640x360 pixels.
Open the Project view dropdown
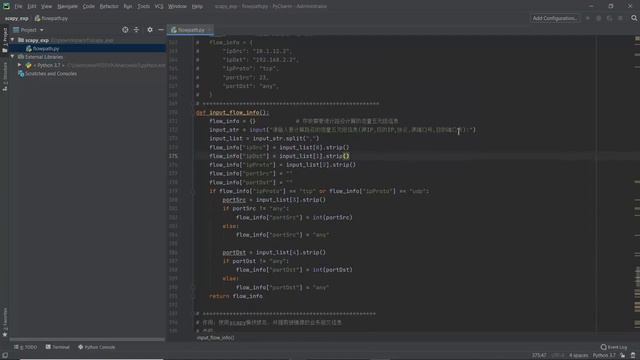point(28,30)
